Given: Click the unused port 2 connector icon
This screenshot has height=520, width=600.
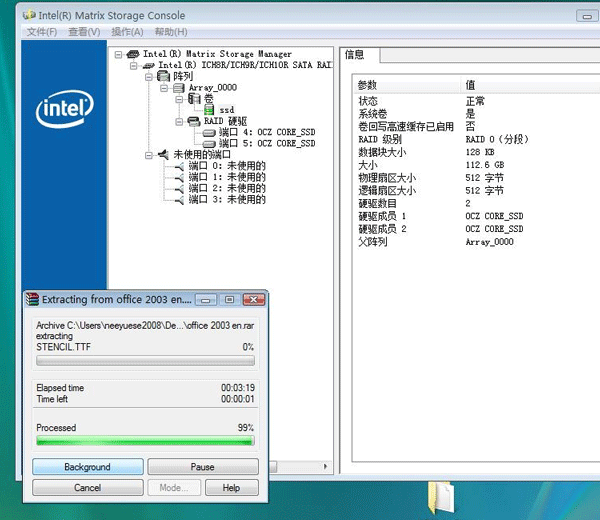Looking at the screenshot, I should [x=179, y=188].
